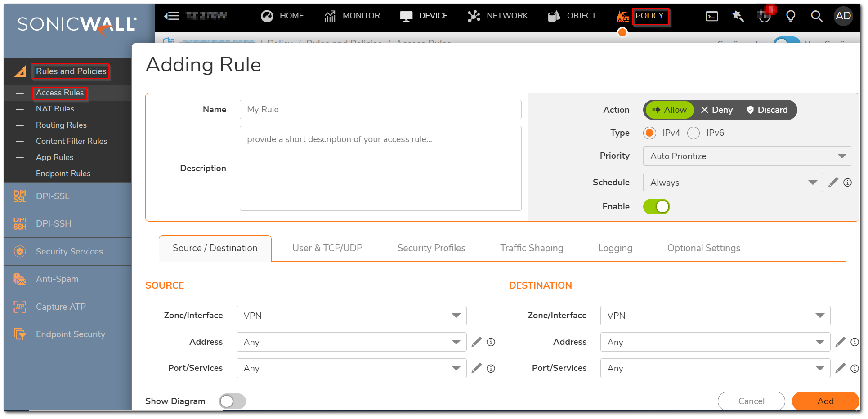Open Source Address dropdown
This screenshot has width=868, height=419.
tap(352, 342)
